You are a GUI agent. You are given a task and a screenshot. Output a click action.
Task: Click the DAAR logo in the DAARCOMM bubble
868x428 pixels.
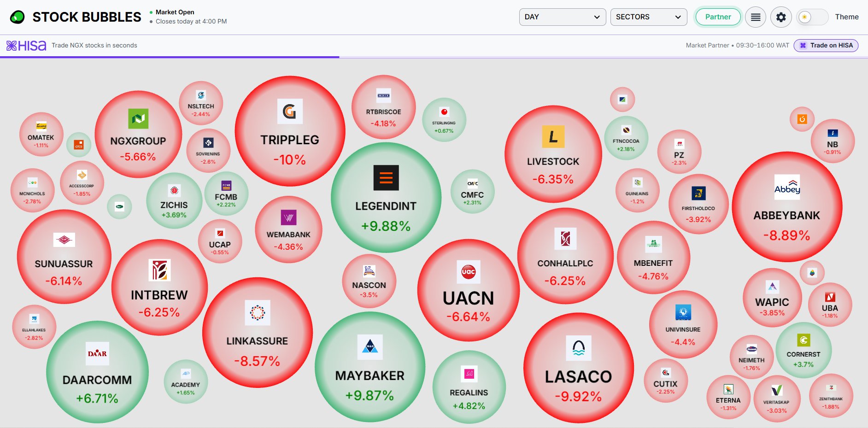pyautogui.click(x=97, y=353)
